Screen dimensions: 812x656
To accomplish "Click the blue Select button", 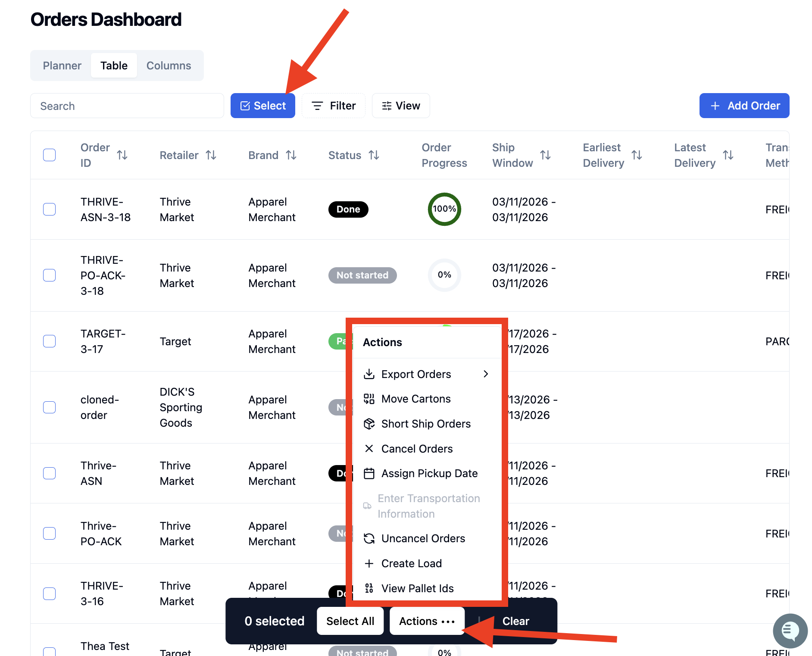I will point(263,106).
